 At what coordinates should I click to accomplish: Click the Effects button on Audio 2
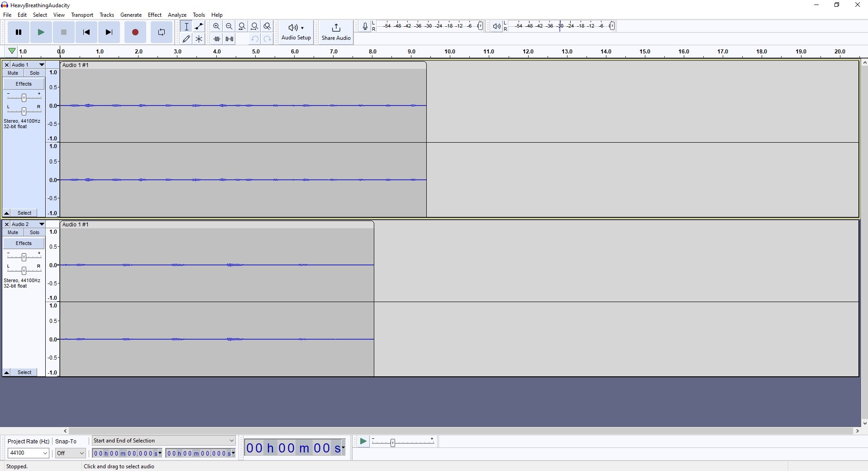(x=24, y=243)
